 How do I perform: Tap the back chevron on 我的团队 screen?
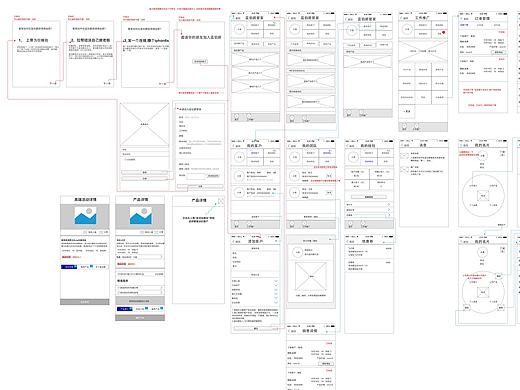point(289,146)
